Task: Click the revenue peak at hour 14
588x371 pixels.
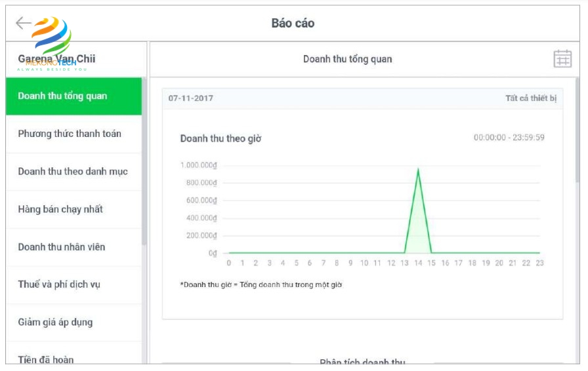Action: (418, 170)
